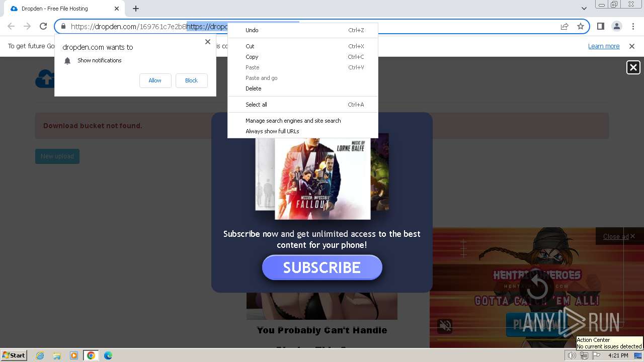Reload the page with the refresh icon
This screenshot has width=644, height=362.
coord(43,26)
